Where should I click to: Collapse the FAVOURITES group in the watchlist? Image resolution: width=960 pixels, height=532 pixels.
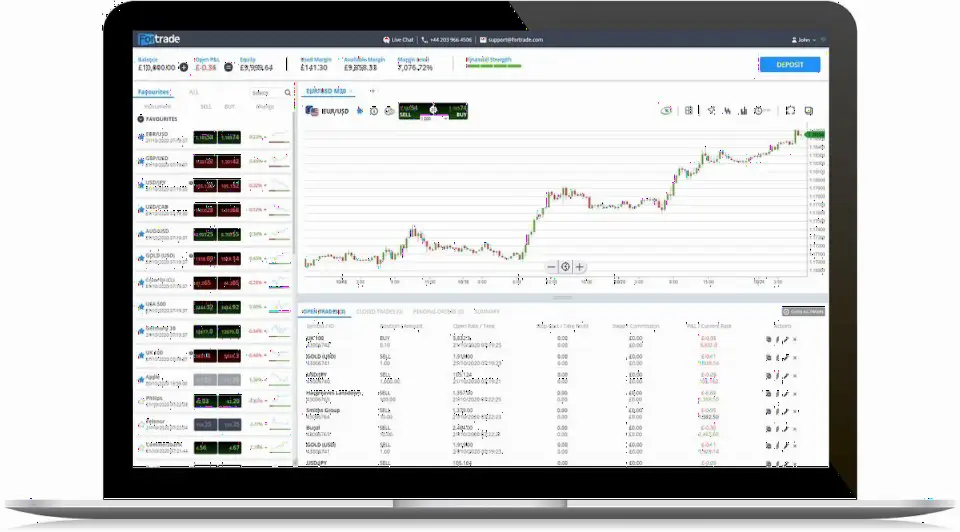pos(140,119)
